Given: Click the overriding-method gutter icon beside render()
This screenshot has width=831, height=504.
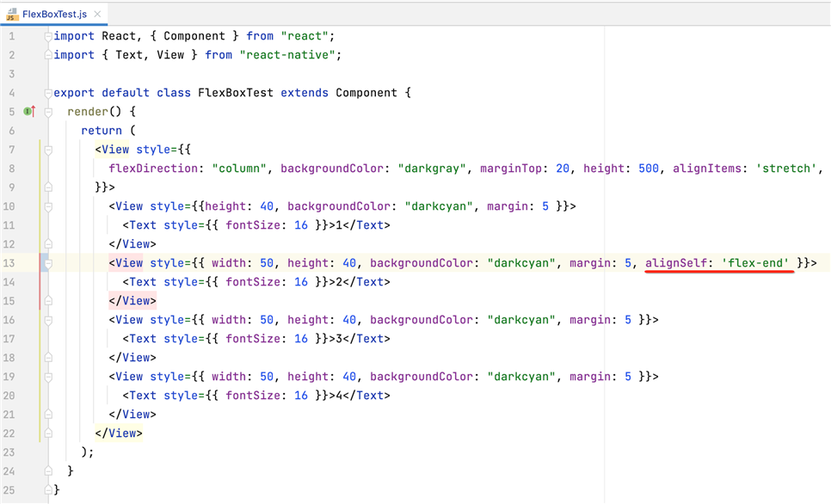Looking at the screenshot, I should pyautogui.click(x=29, y=112).
